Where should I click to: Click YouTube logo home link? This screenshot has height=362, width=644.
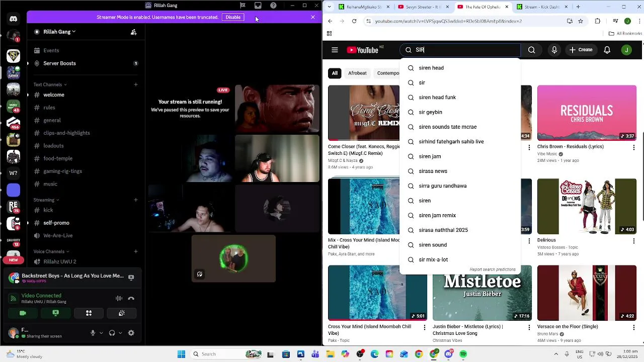pos(362,50)
